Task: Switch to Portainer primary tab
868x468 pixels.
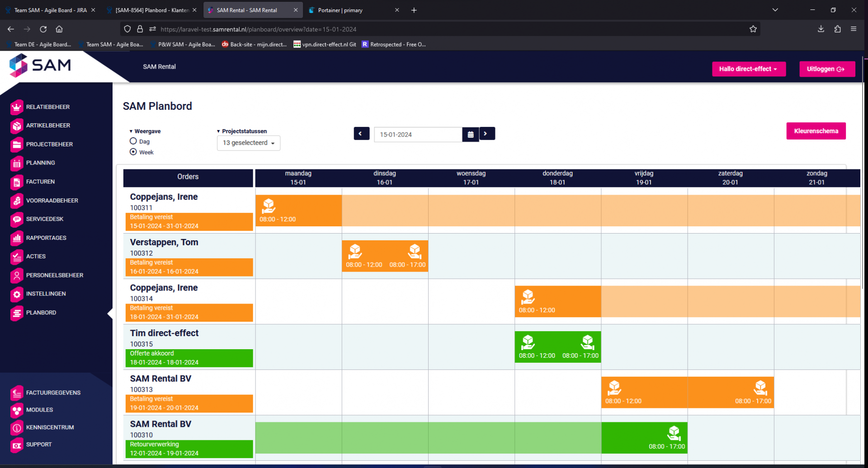Action: pyautogui.click(x=354, y=10)
